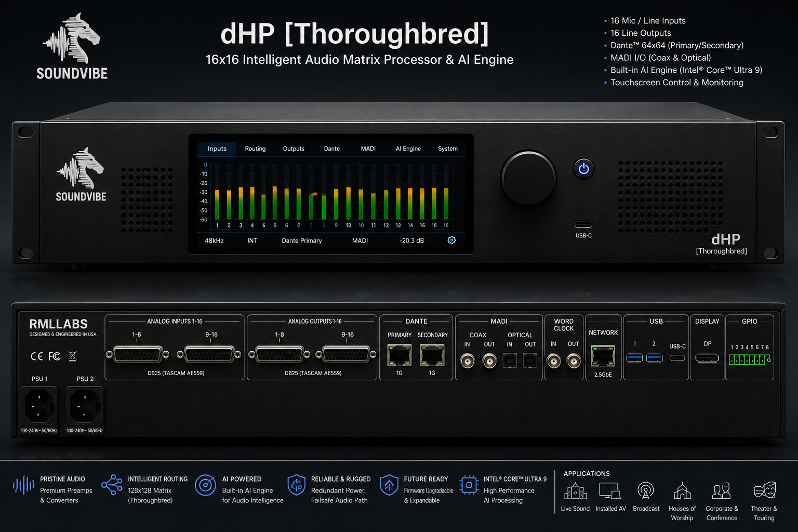Click the Installed AV application icon
The height and width of the screenshot is (532, 798).
click(x=610, y=490)
